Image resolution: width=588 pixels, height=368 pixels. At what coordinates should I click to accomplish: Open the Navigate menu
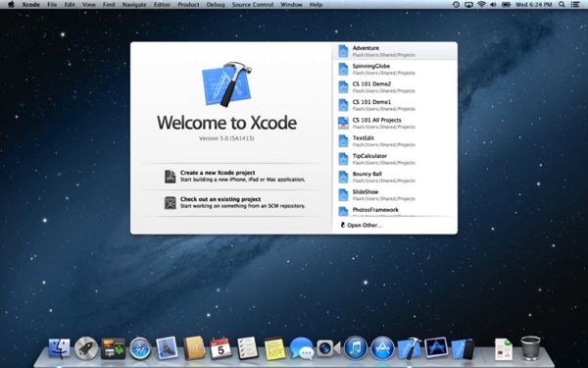[x=134, y=5]
